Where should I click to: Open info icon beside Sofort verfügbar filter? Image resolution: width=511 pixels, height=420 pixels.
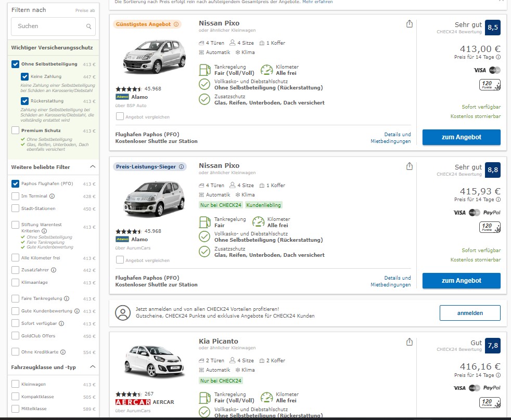61,323
